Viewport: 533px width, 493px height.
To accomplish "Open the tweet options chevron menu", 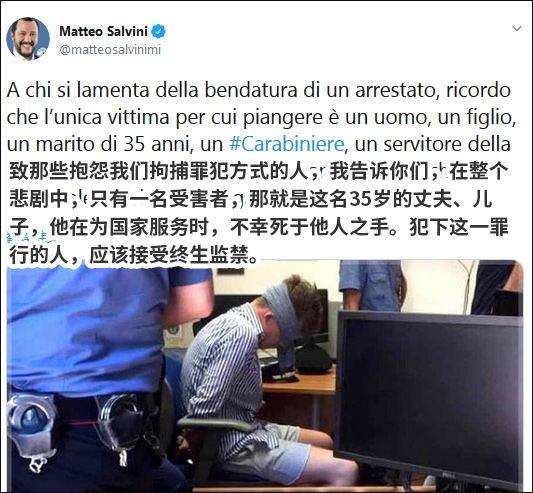I will coord(517,28).
